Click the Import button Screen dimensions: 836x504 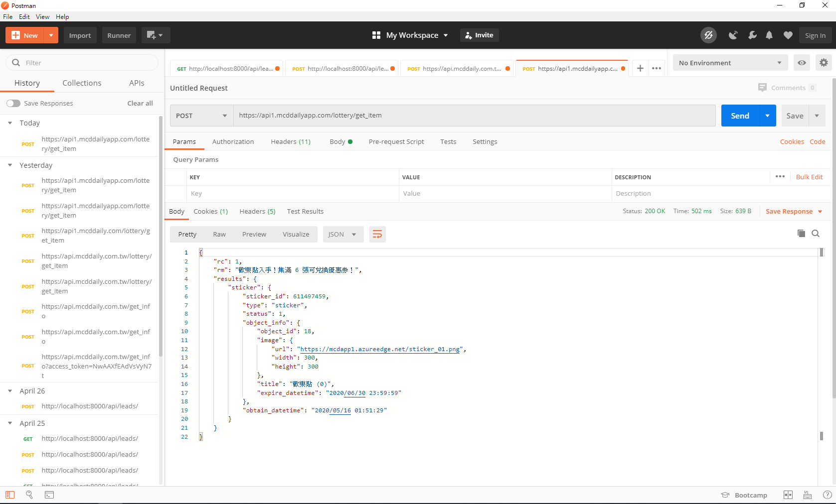(80, 35)
